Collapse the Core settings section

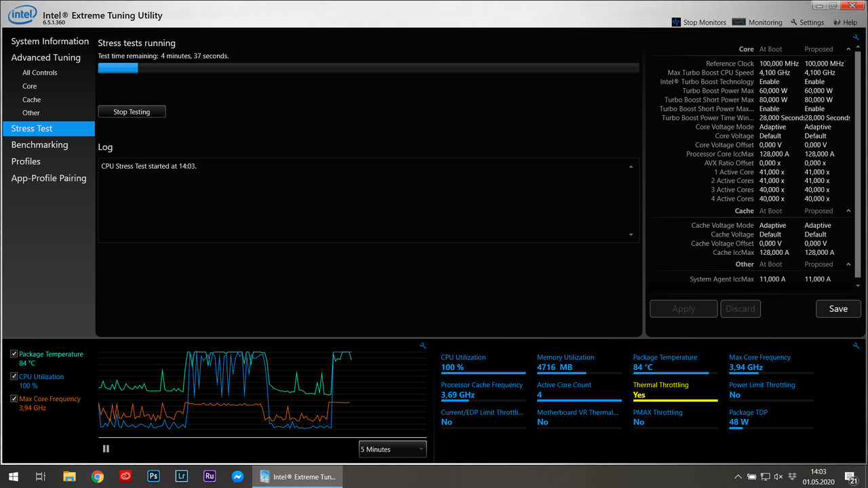(848, 49)
